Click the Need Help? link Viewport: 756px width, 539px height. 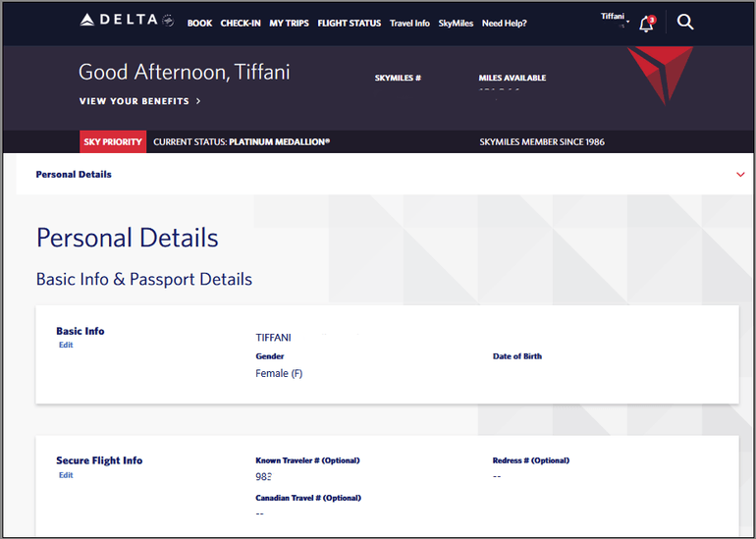click(504, 24)
